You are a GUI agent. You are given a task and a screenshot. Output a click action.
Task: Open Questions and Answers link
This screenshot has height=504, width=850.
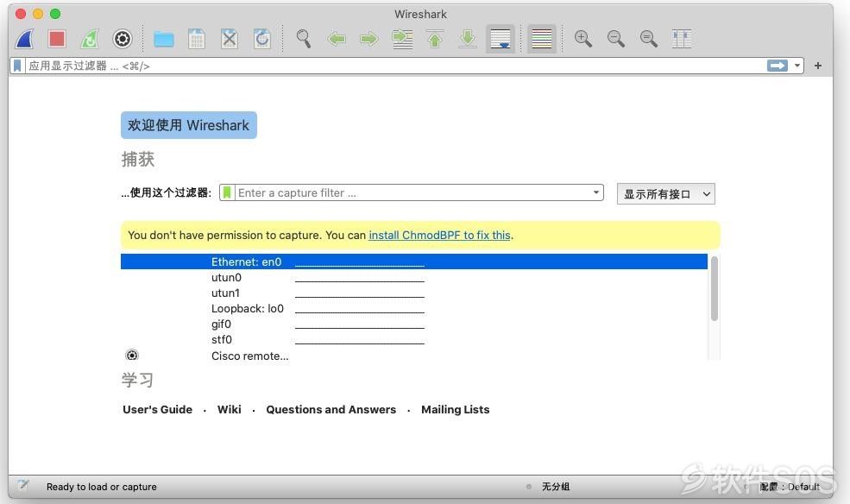[331, 410]
